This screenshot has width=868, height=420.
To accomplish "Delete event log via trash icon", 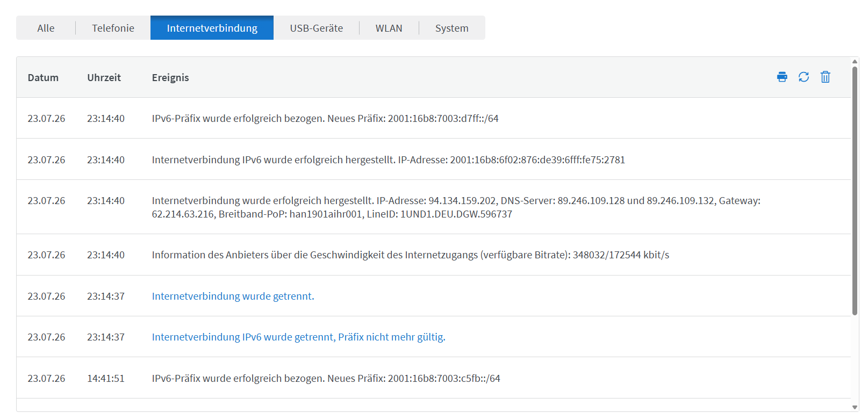I will tap(826, 77).
